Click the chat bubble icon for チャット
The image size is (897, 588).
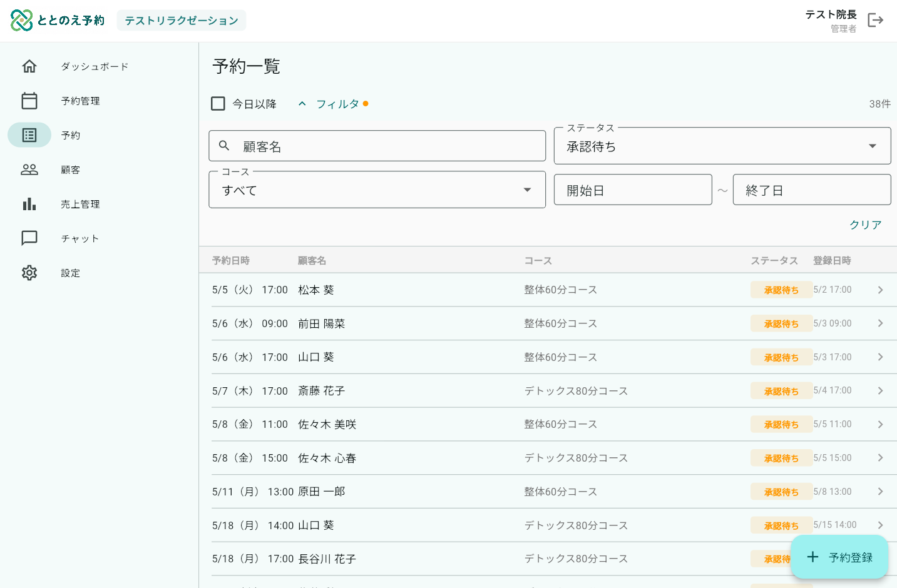pyautogui.click(x=29, y=238)
